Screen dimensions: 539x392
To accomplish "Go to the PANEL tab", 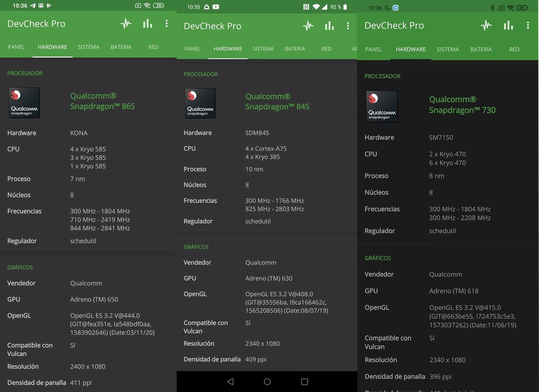I will coord(16,47).
